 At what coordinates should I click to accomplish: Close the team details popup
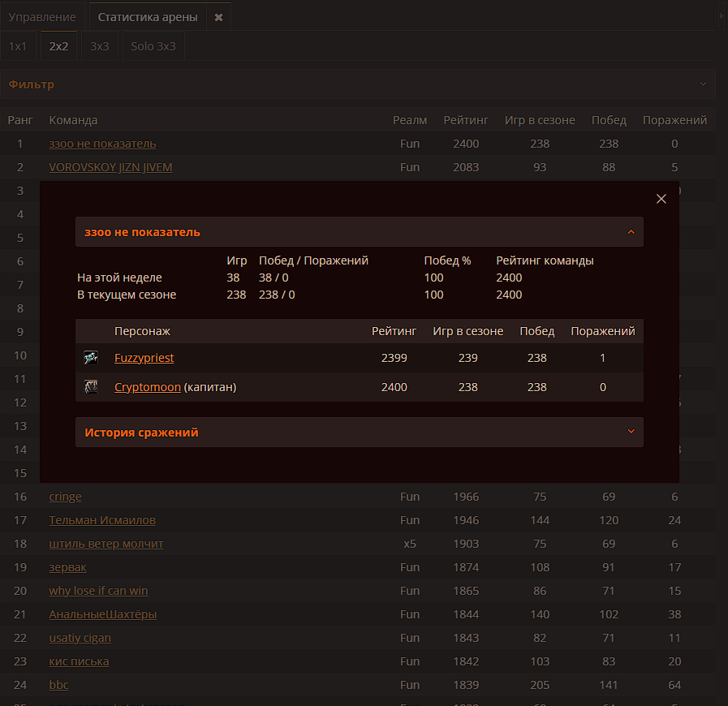point(661,199)
